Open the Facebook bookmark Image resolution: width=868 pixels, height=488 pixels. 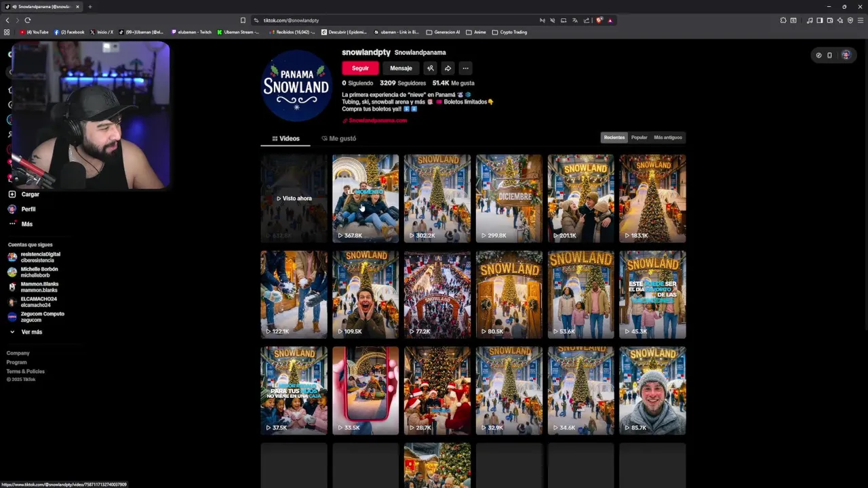tap(69, 32)
